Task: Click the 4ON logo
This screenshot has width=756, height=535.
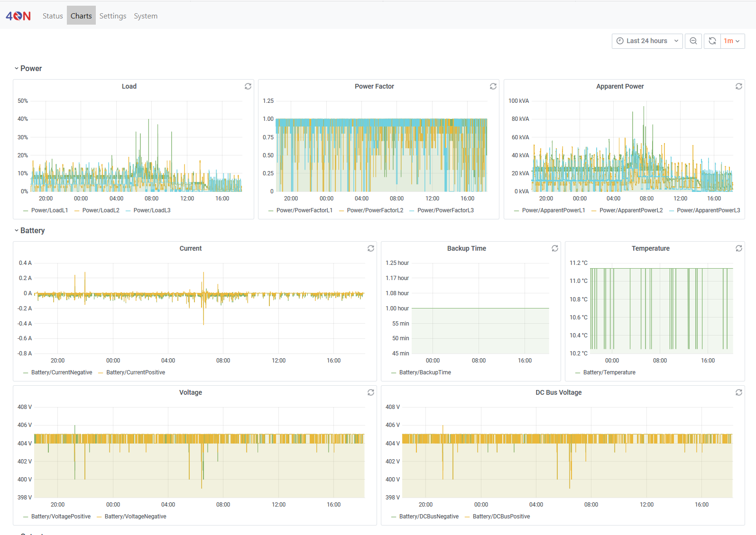Action: coord(18,16)
